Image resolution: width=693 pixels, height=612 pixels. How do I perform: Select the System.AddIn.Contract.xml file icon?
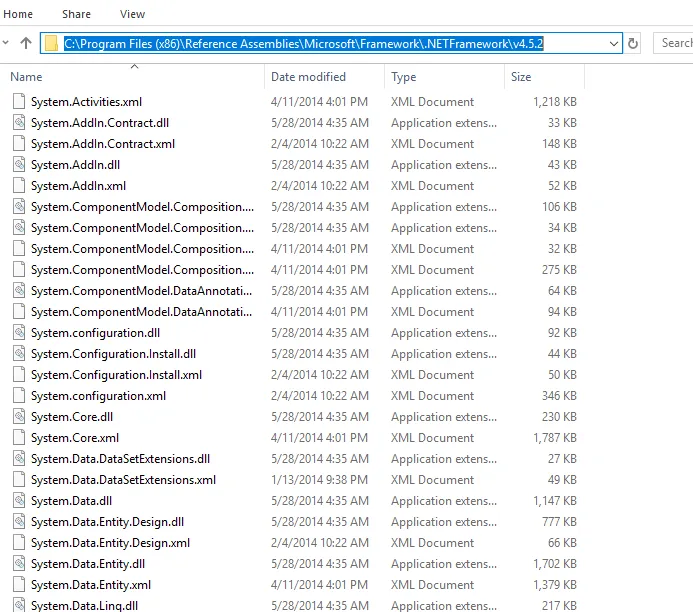click(19, 143)
